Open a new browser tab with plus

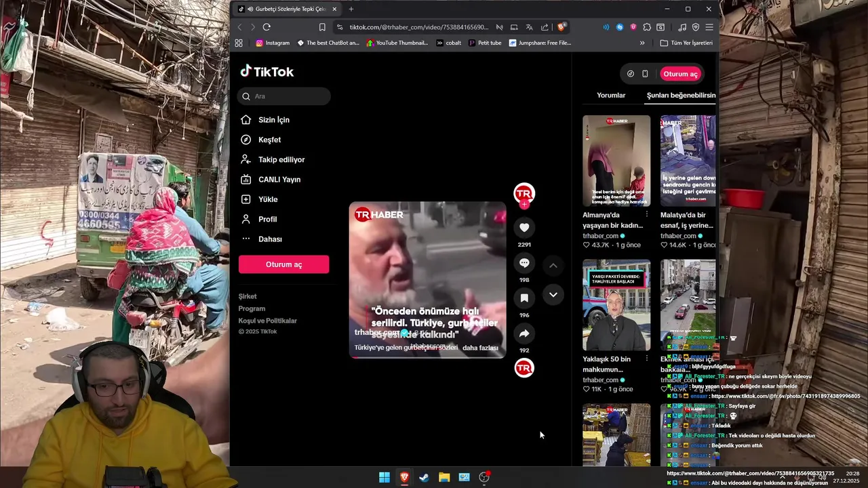(x=351, y=9)
